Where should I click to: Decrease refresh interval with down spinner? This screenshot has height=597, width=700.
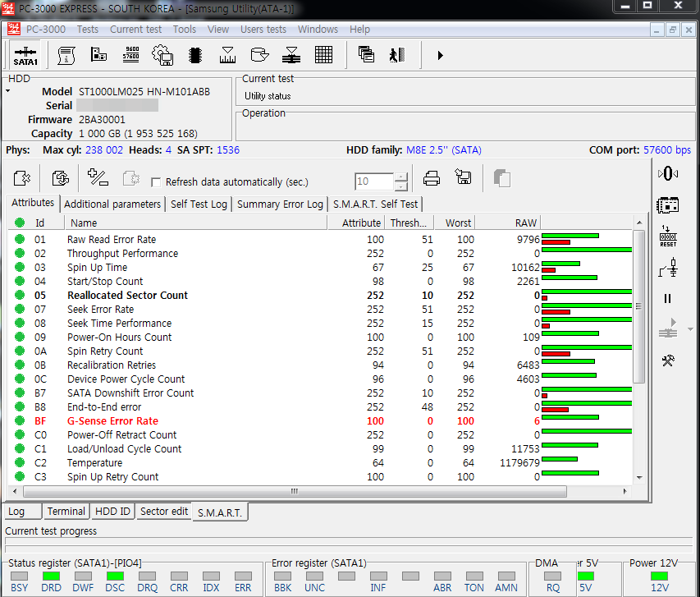[401, 186]
